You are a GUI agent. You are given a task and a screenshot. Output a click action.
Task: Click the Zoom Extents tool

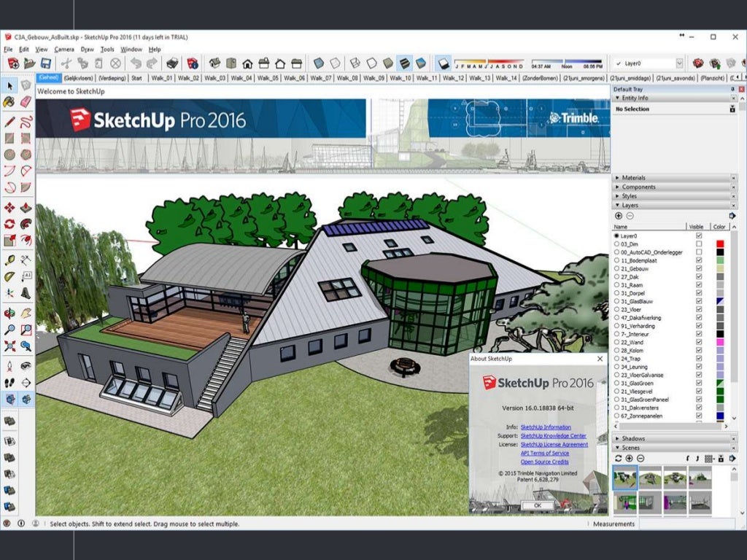tap(9, 346)
